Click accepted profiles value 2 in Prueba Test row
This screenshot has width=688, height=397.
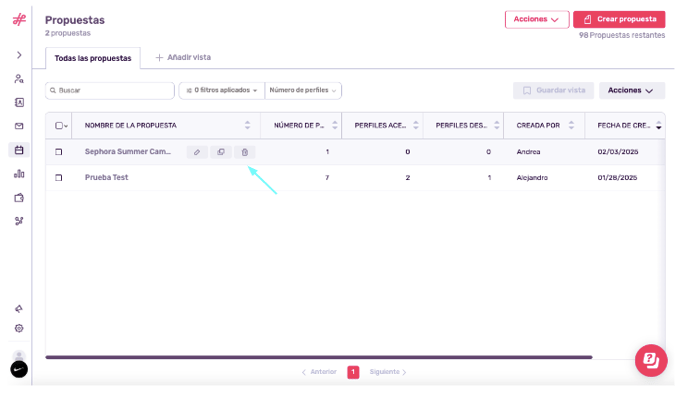pyautogui.click(x=408, y=178)
